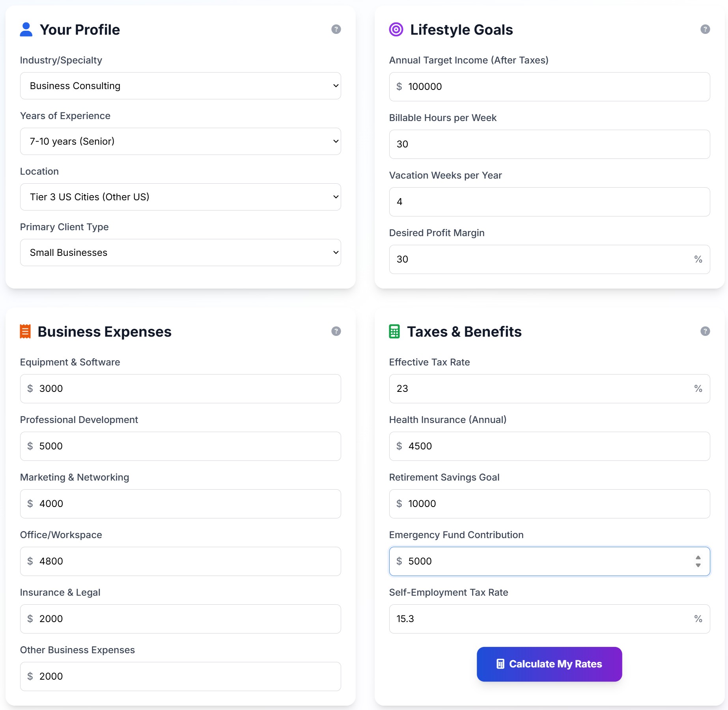Viewport: 728px width, 710px height.
Task: Open the Primary Client Type dropdown
Action: point(180,252)
